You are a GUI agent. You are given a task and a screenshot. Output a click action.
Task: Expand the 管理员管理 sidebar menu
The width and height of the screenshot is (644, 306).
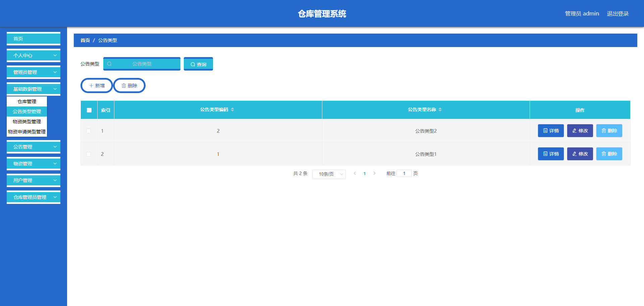[x=34, y=72]
